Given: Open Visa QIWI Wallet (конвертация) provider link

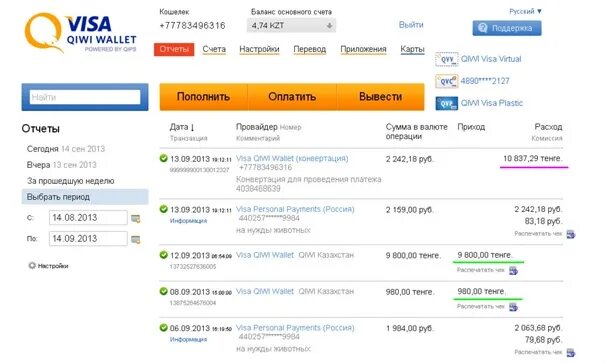Looking at the screenshot, I should pyautogui.click(x=292, y=158).
